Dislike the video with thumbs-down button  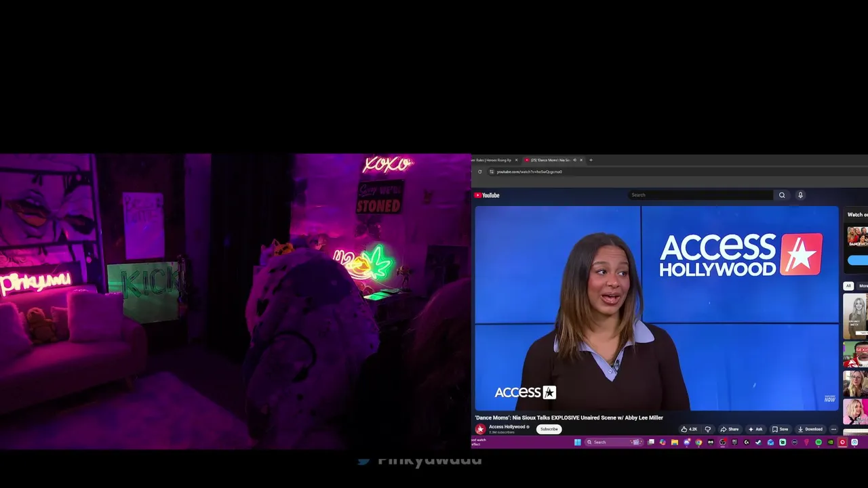coord(707,429)
